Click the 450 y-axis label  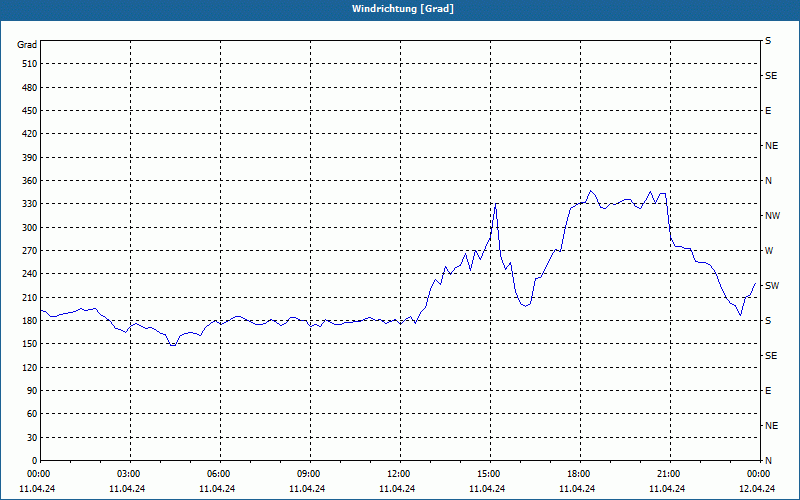click(x=30, y=111)
